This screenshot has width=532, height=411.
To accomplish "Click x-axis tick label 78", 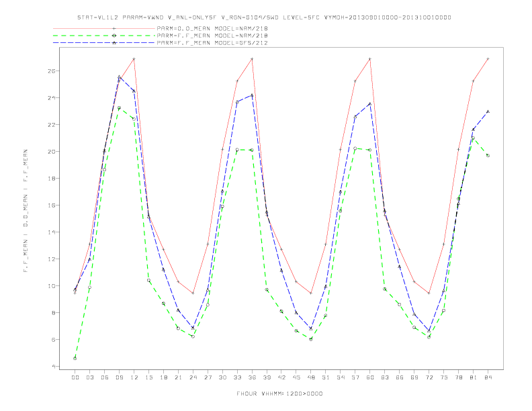I will (x=459, y=377).
